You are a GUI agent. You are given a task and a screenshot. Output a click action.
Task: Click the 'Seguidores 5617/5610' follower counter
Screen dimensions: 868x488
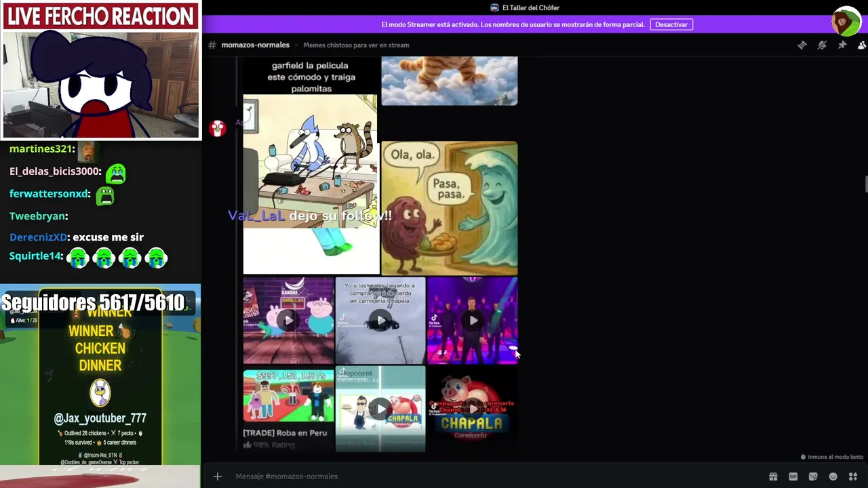[x=93, y=302]
